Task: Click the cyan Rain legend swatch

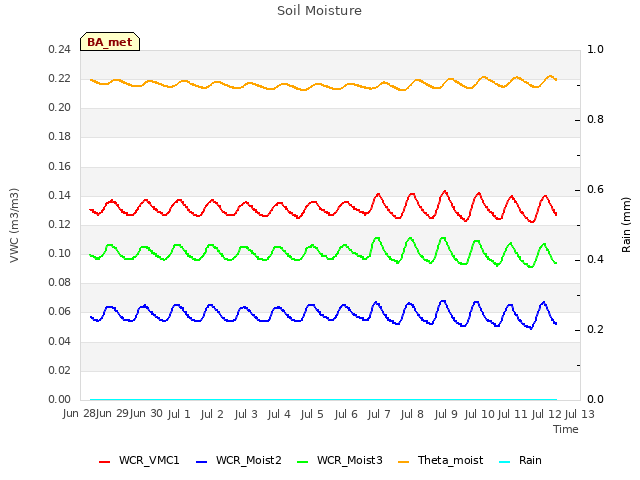Action: coord(504,462)
